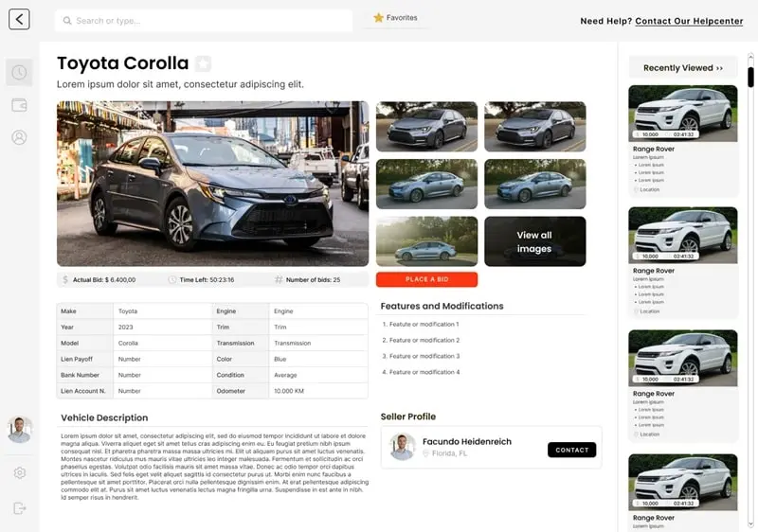The image size is (758, 532).
Task: Open settings gear in sidebar
Action: [x=19, y=473]
